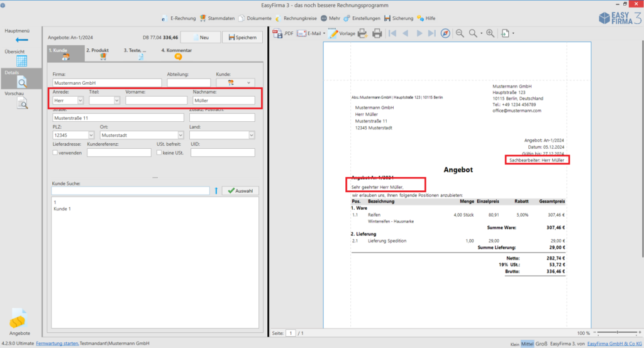Toggle Lieferadresse verwenden checkbox
Viewport: 644px width, 348px height.
[55, 153]
